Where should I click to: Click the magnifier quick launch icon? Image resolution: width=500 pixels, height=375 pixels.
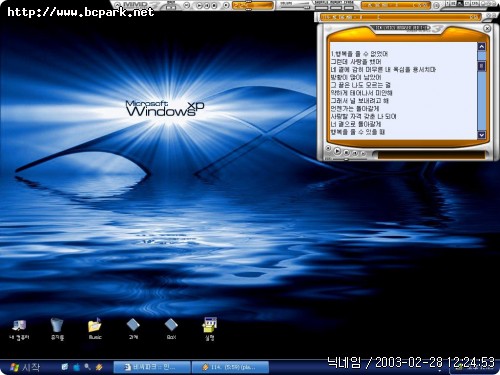point(88,367)
